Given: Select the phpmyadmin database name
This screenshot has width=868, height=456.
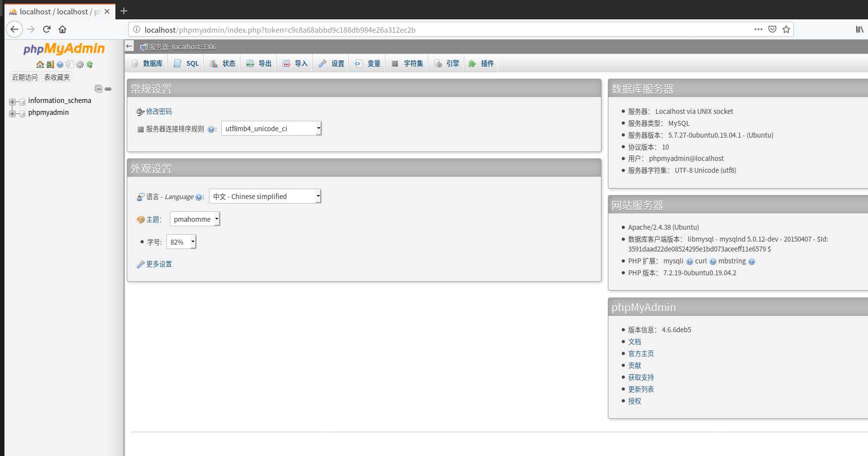Looking at the screenshot, I should 49,112.
